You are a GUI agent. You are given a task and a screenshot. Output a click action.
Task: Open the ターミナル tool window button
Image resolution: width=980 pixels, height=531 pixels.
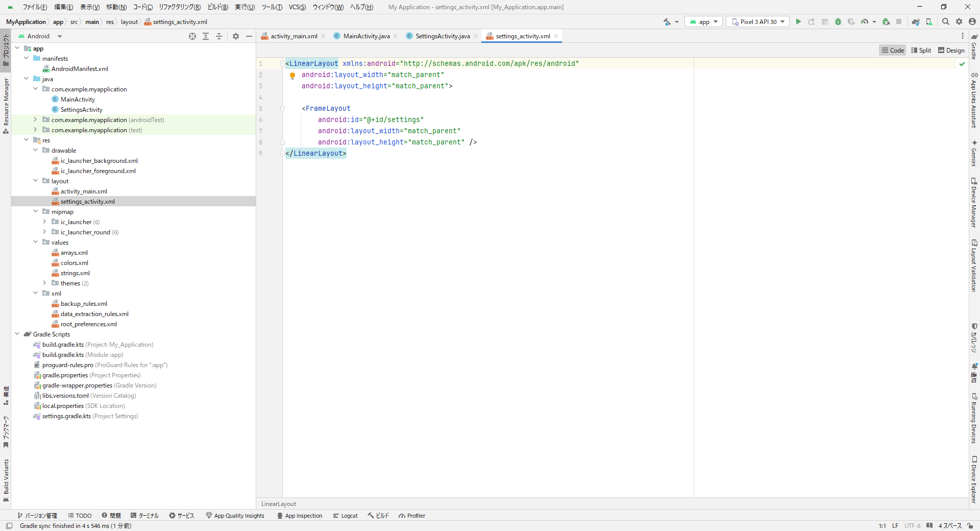pyautogui.click(x=144, y=516)
